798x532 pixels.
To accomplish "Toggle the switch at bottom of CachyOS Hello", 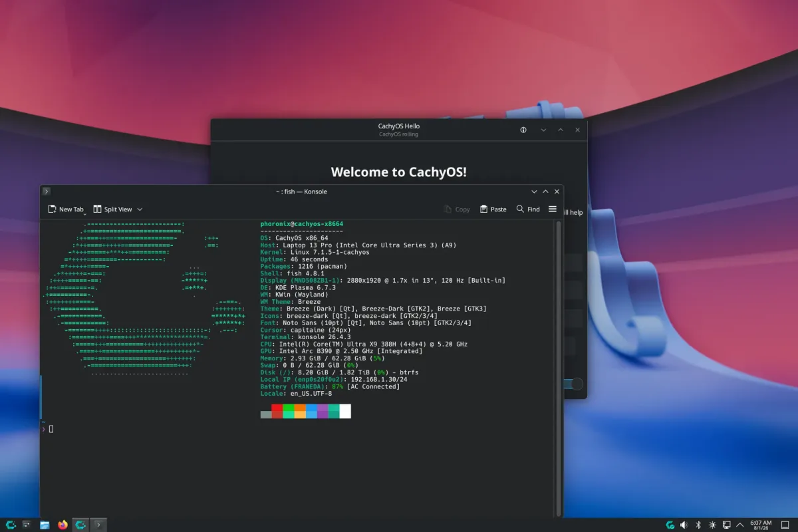I will pos(574,384).
